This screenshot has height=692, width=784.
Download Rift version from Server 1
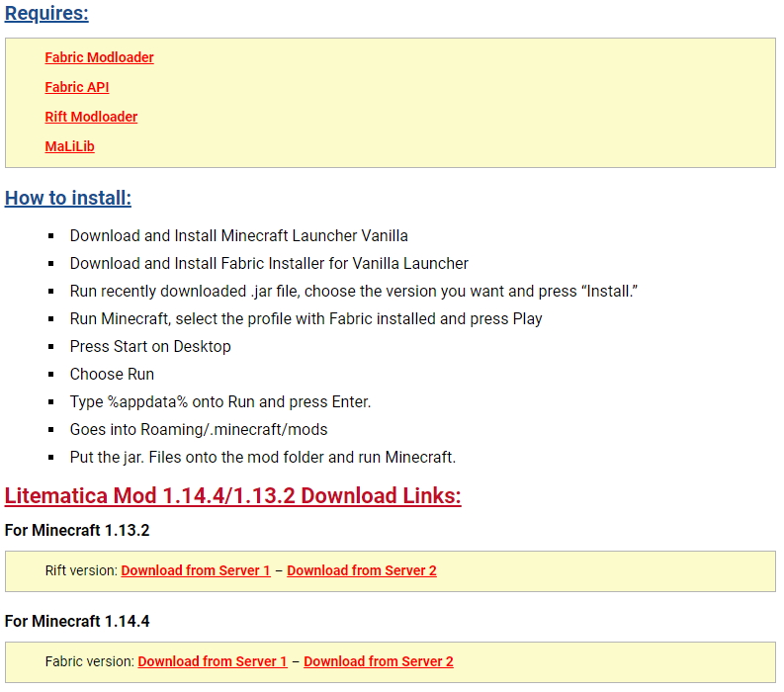coord(196,570)
